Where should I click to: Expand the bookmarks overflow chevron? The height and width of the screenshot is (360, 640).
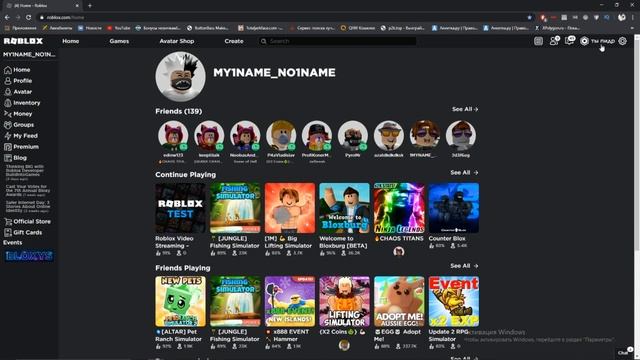[632, 28]
